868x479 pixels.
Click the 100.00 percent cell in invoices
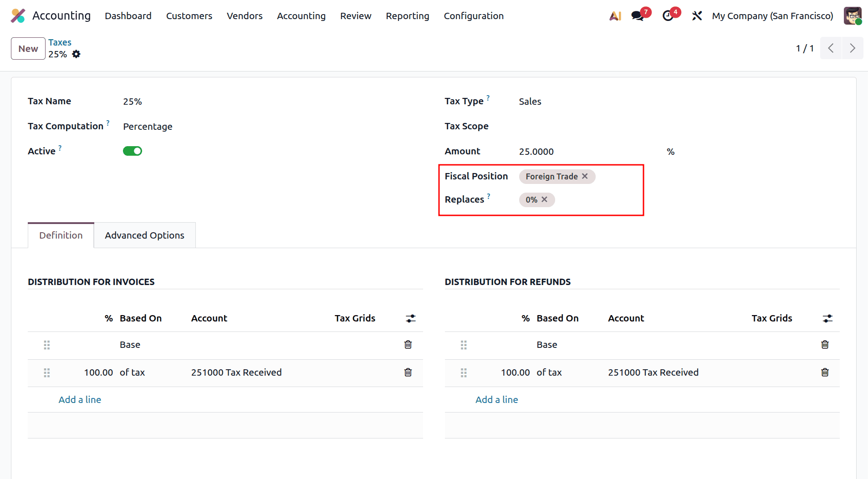pos(98,372)
